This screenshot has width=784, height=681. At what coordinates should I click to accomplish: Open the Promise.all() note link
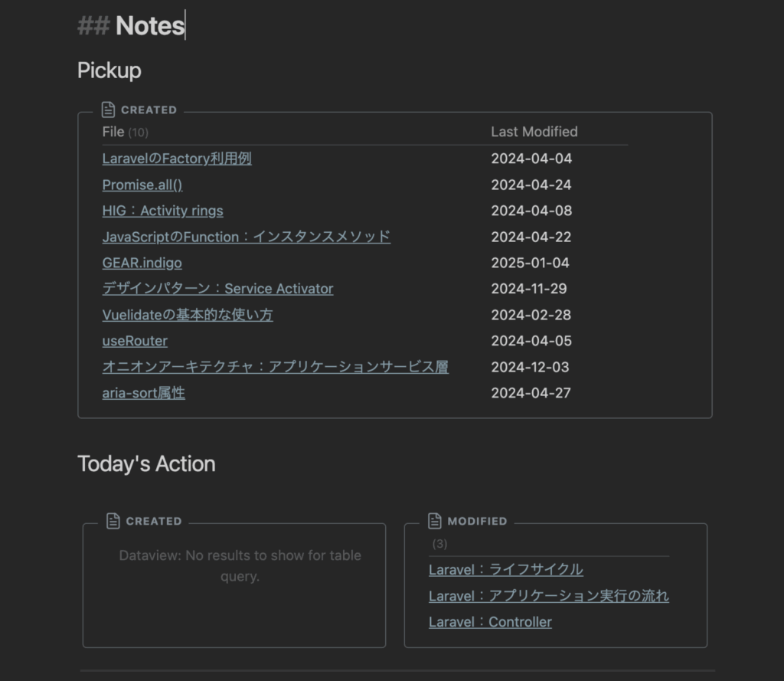(142, 185)
